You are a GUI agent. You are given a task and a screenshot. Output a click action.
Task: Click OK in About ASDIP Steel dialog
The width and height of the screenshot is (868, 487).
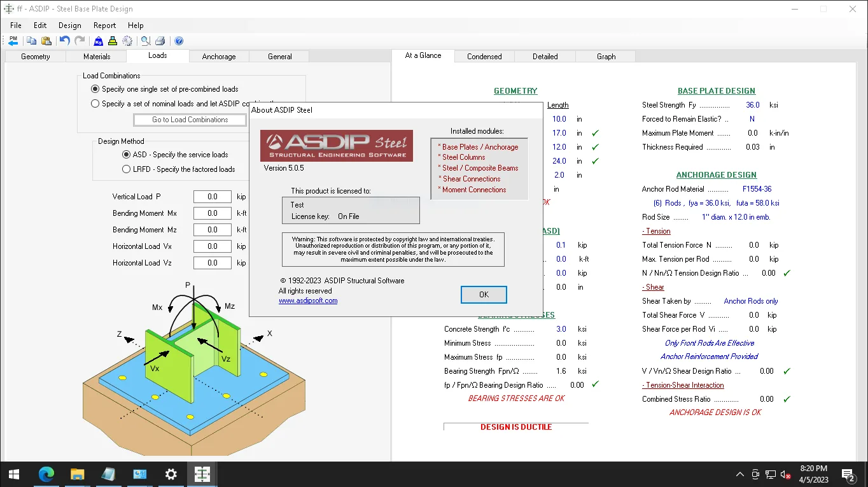(484, 295)
